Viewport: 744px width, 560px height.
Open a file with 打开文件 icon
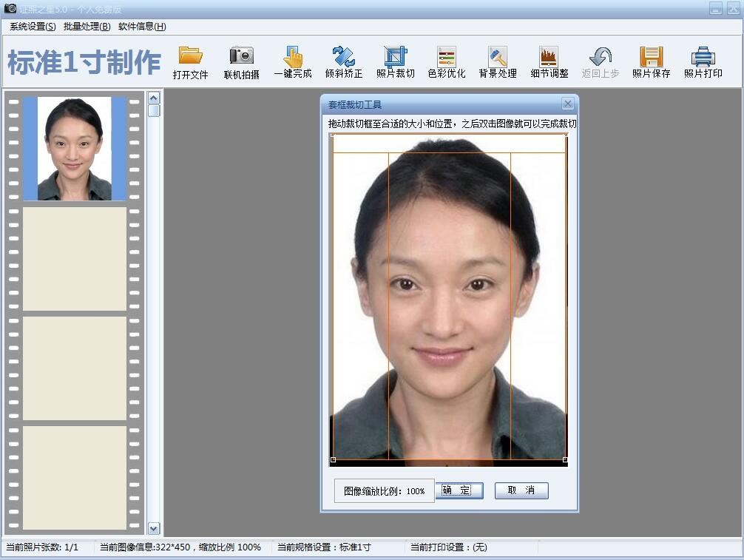pyautogui.click(x=190, y=63)
